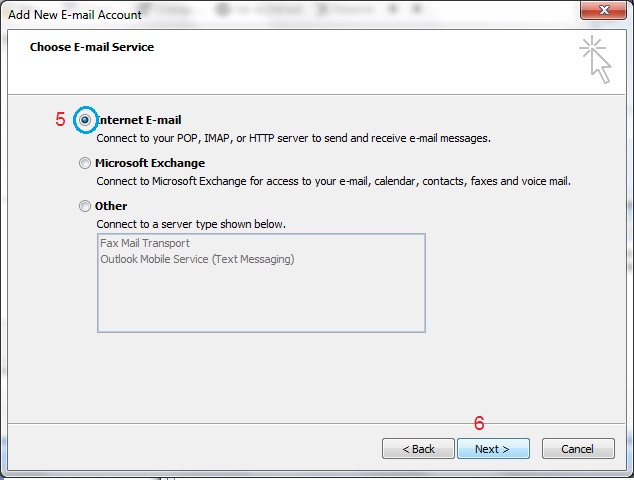Screen dimensions: 634x480
Task: Go back with the Back button
Action: tap(418, 449)
